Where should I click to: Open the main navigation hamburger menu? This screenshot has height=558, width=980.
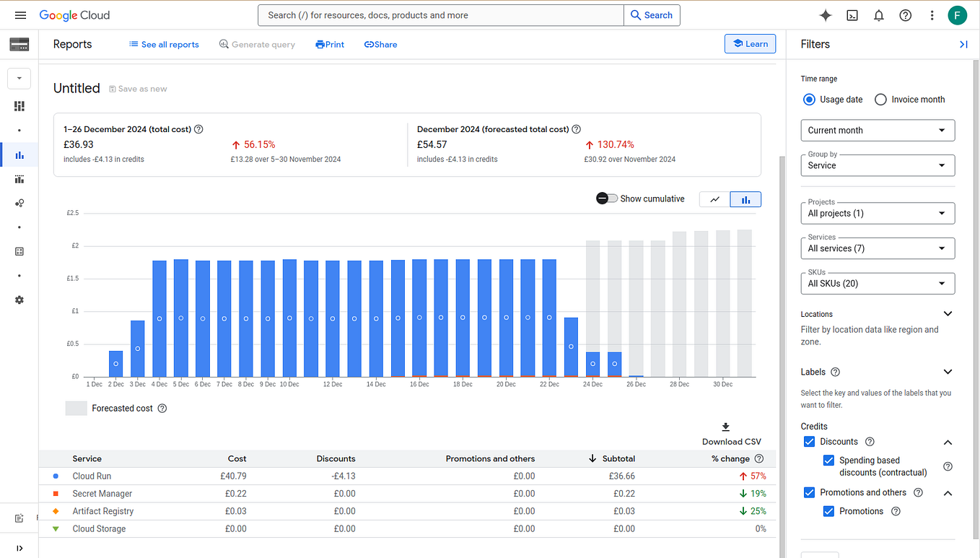20,14
